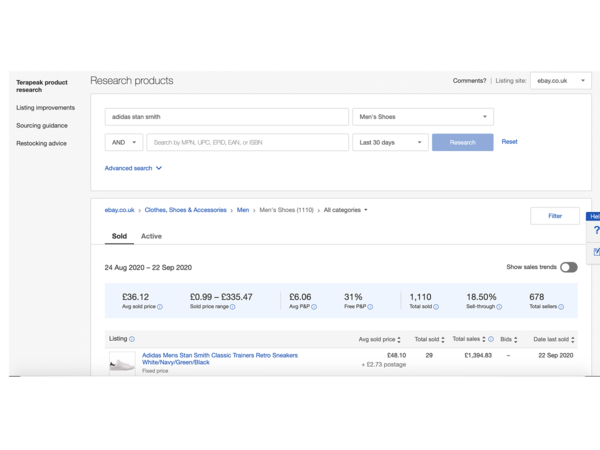Click info icon next to Avg P&P
The width and height of the screenshot is (600, 450).
point(314,307)
